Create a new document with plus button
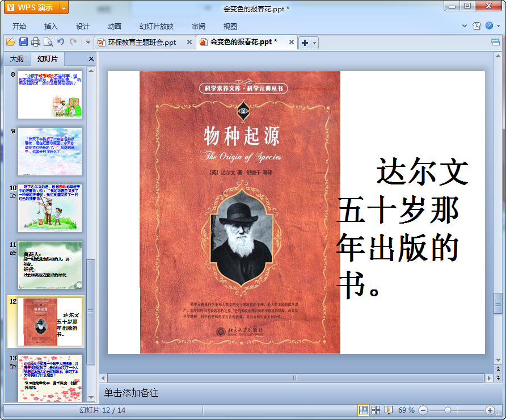The width and height of the screenshot is (506, 420). [305, 43]
